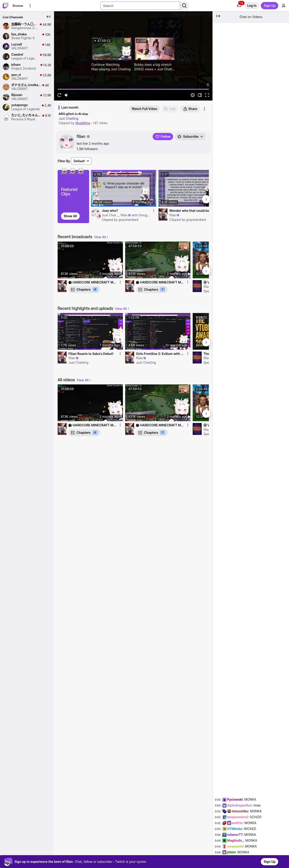289x868 pixels.
Task: Click the player progress bar
Action: (133, 89)
